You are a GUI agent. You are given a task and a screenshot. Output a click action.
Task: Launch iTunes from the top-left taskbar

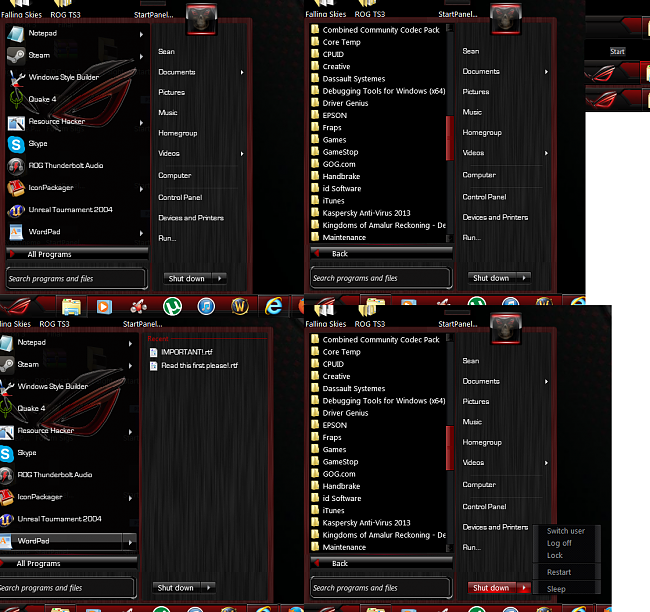coord(206,306)
